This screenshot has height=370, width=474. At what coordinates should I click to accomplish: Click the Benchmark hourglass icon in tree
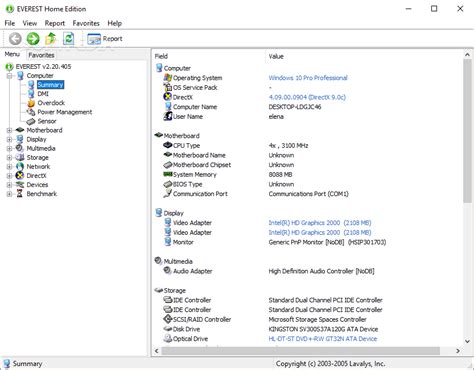[20, 194]
